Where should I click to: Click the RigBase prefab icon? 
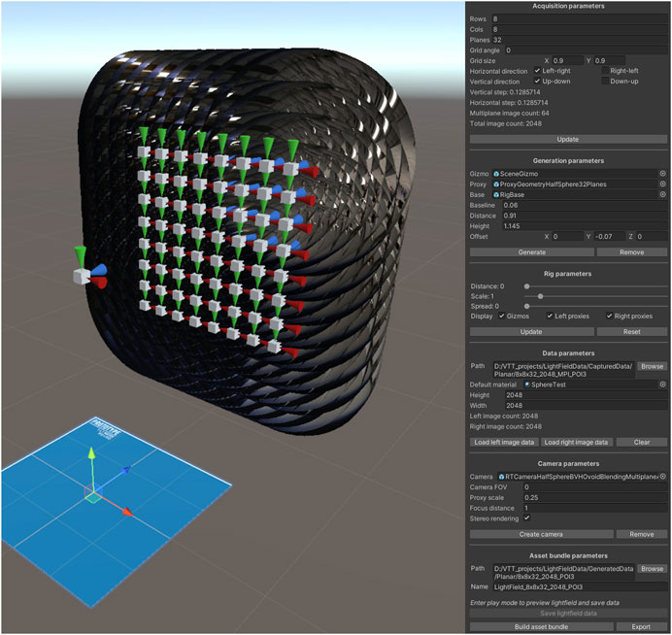[x=496, y=194]
